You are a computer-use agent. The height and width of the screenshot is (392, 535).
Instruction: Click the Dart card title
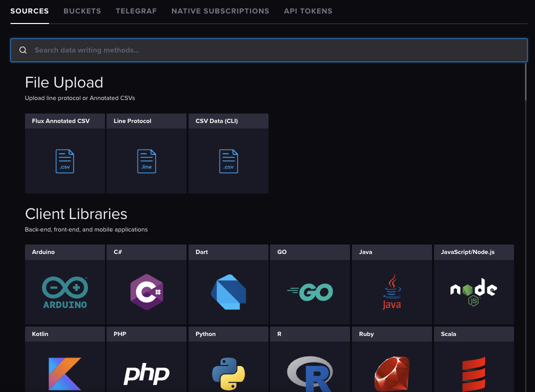[x=201, y=252]
